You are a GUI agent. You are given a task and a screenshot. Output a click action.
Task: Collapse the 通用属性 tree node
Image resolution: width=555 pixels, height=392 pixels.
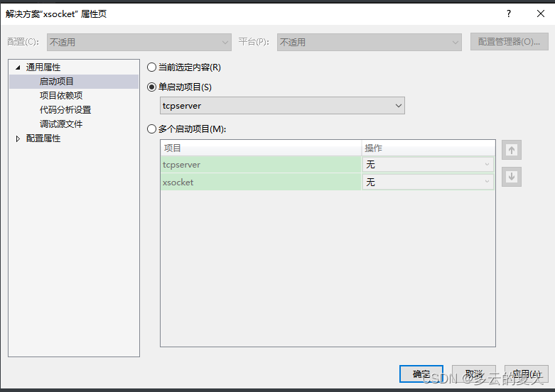pos(18,67)
